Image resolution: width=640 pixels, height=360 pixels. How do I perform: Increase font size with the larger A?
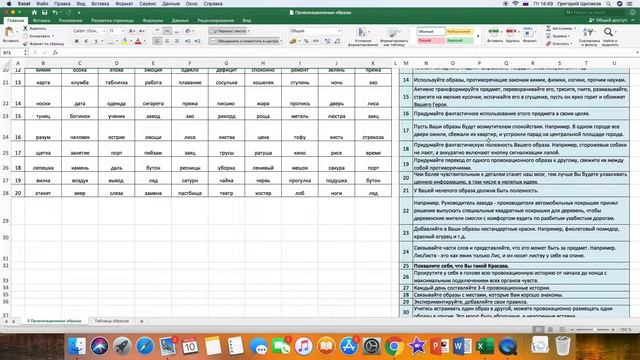tap(131, 31)
